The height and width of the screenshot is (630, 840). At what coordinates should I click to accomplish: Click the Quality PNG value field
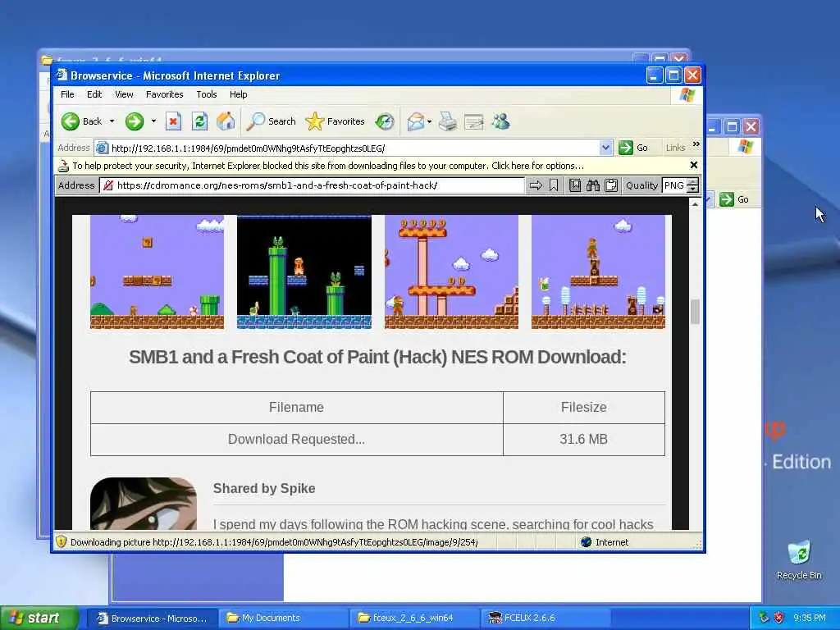[x=674, y=185]
